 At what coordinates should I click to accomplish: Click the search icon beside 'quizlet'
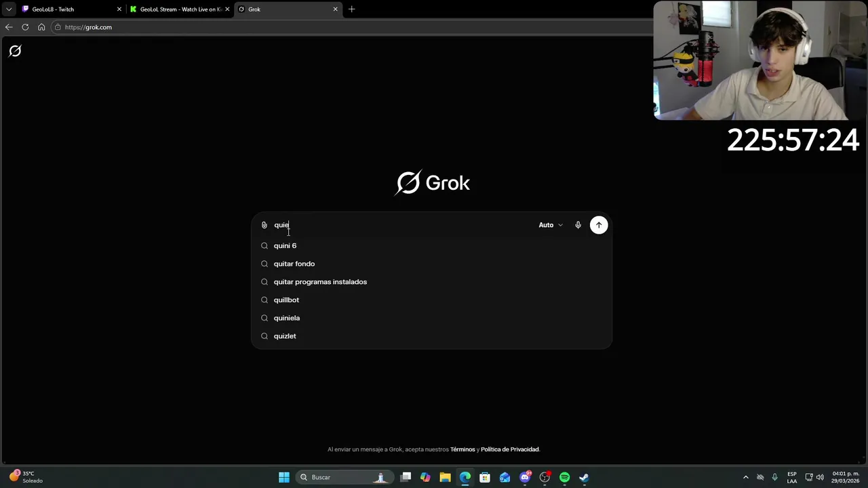[x=264, y=336]
